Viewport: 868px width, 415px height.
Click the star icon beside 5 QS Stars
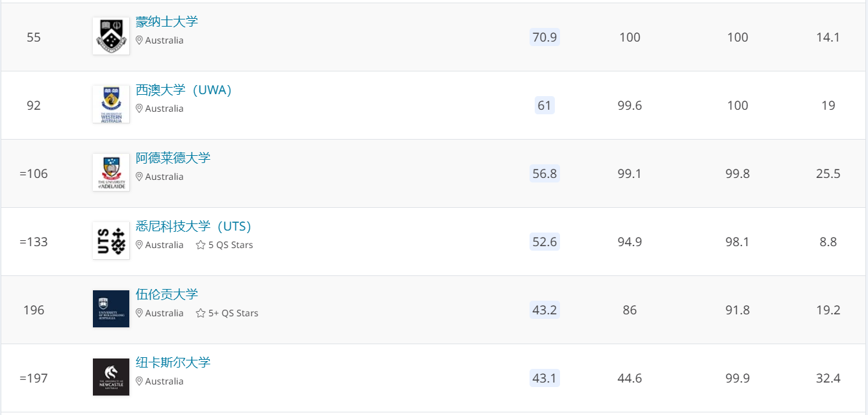tap(201, 245)
